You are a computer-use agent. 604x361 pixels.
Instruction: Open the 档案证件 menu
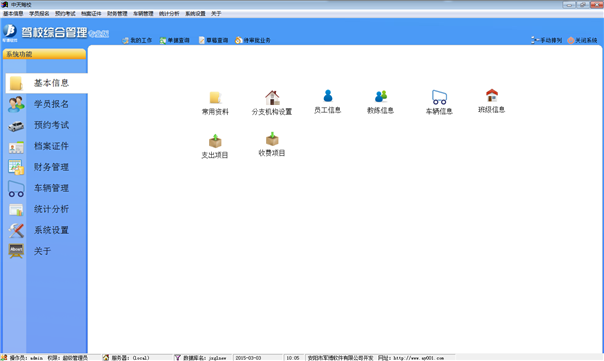[91, 13]
